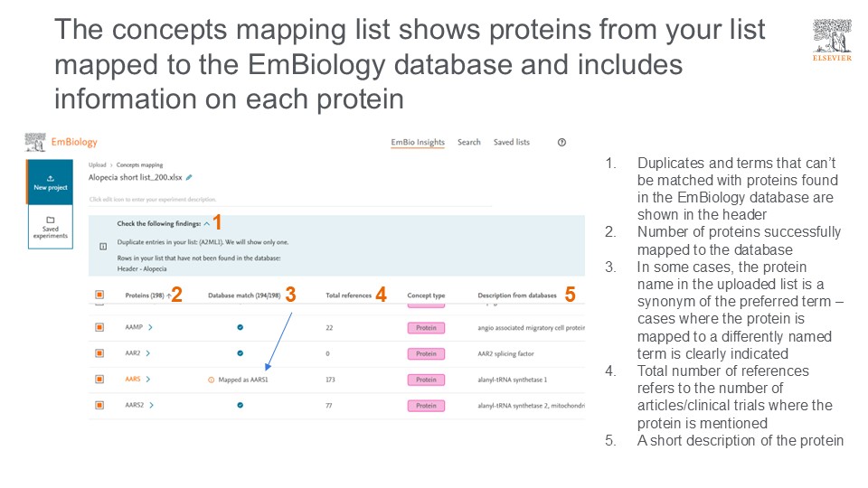868x488 pixels.
Task: Click the EmBiology logo in the header
Action: click(x=61, y=142)
